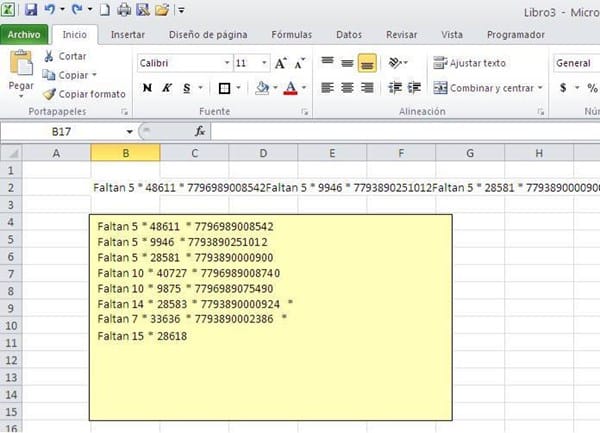The width and height of the screenshot is (600, 433).
Task: Click the Pegar clipboard icon
Action: click(21, 62)
